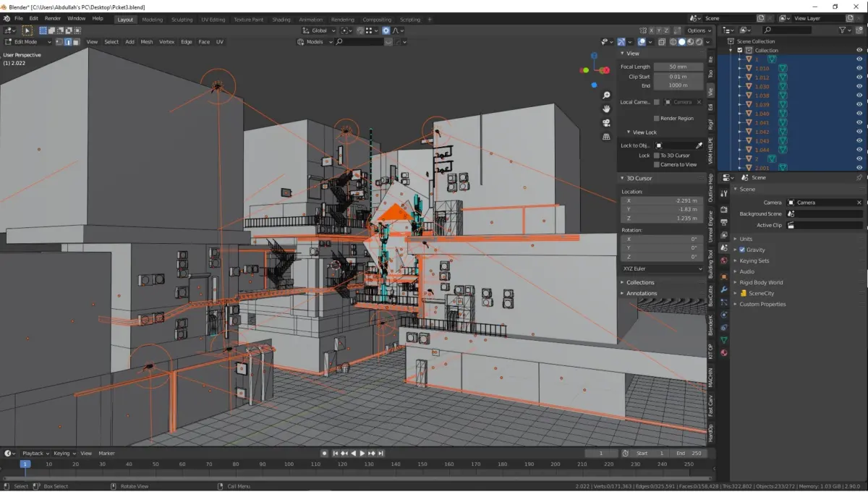Click the play animation button
This screenshot has height=492, width=868.
(x=362, y=453)
